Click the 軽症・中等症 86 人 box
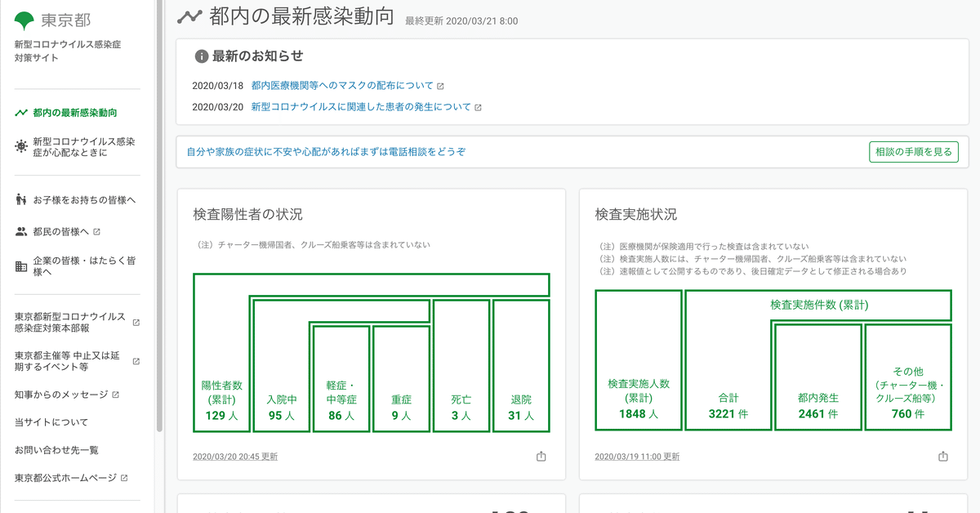This screenshot has width=980, height=513. (x=341, y=378)
